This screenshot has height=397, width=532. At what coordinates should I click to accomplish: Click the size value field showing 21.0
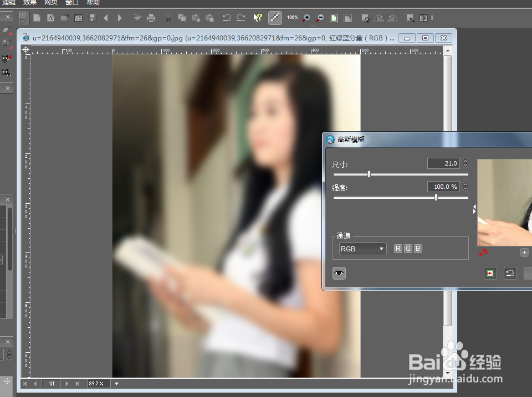tap(443, 163)
